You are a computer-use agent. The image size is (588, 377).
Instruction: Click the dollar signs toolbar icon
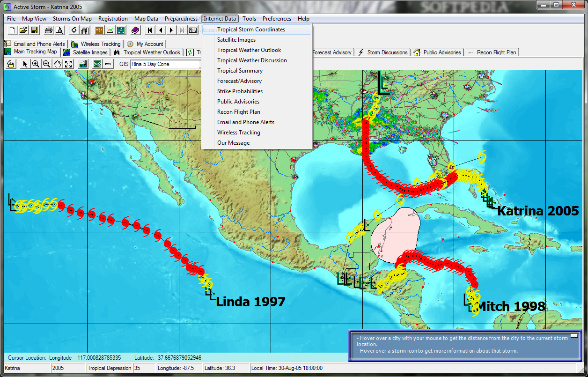click(193, 30)
